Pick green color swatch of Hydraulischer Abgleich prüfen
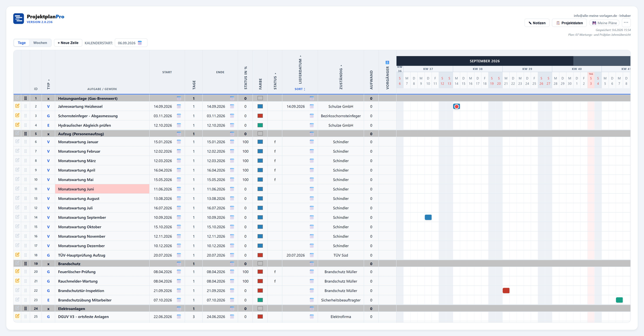The height and width of the screenshot is (336, 644). point(260,125)
